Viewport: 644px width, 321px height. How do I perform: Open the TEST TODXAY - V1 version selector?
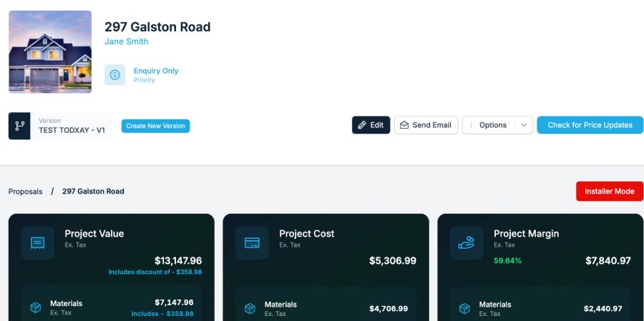[72, 126]
